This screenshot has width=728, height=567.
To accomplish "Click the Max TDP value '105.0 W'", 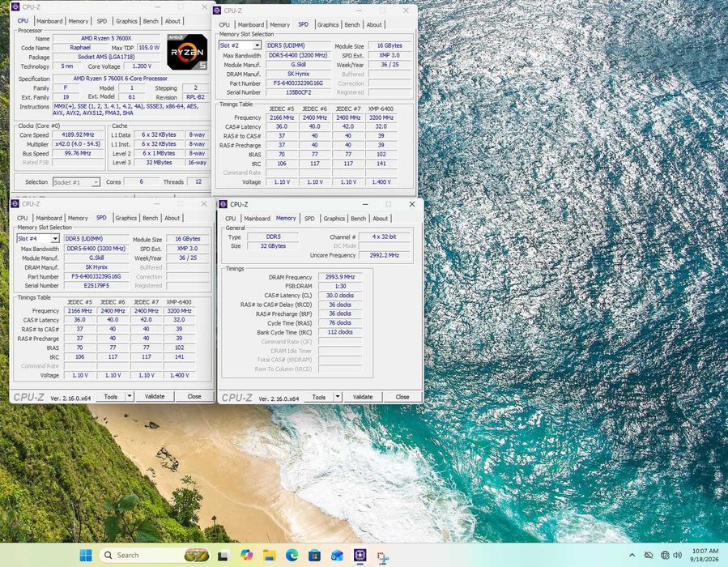I will [148, 47].
